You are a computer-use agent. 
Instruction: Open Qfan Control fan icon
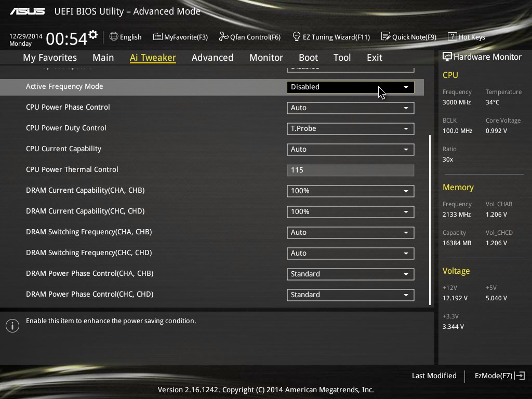(223, 36)
